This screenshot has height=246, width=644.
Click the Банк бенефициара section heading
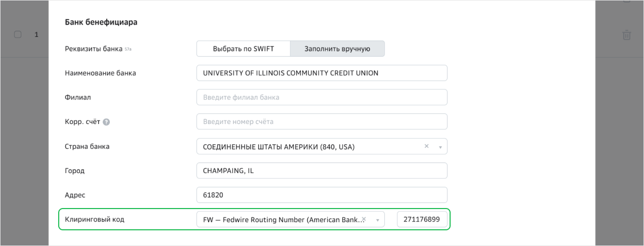pos(101,22)
